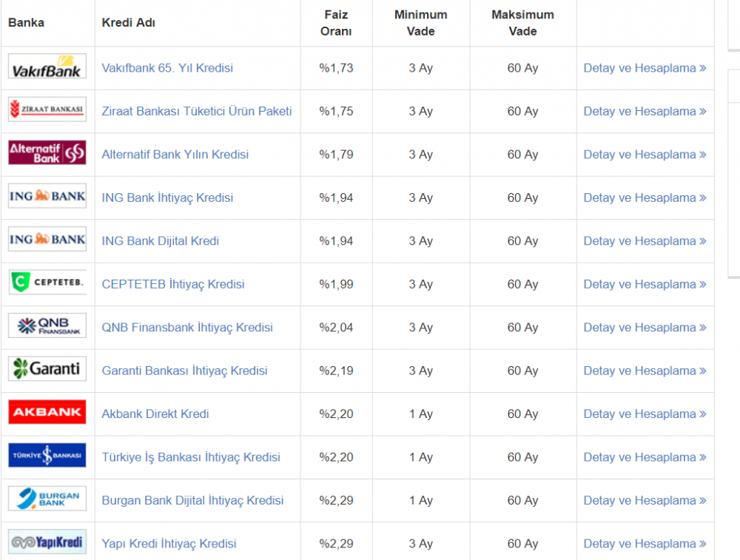The height and width of the screenshot is (560, 740).
Task: Click Detay ve Hesaplama for CEPTETEB
Action: (645, 285)
